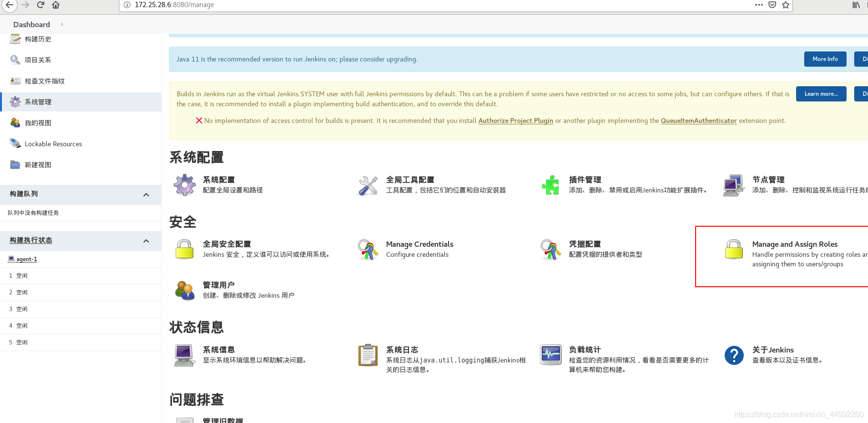Open the Authorize Project Plugin link
Screen dimensions: 868x423
click(516, 121)
